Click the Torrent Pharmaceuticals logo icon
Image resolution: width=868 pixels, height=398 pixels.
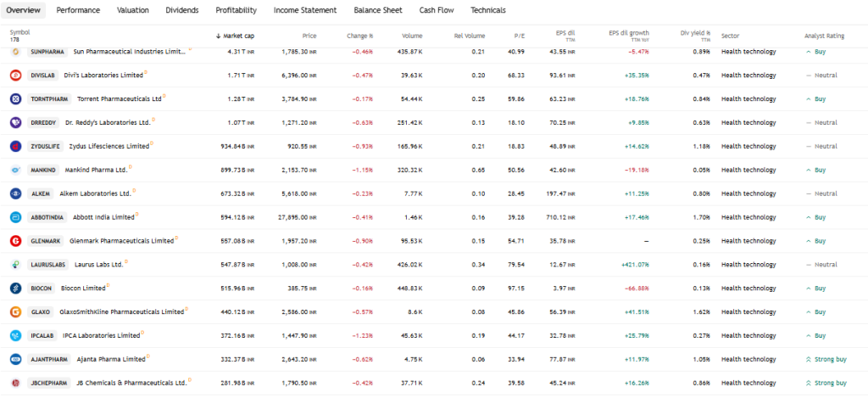click(15, 98)
